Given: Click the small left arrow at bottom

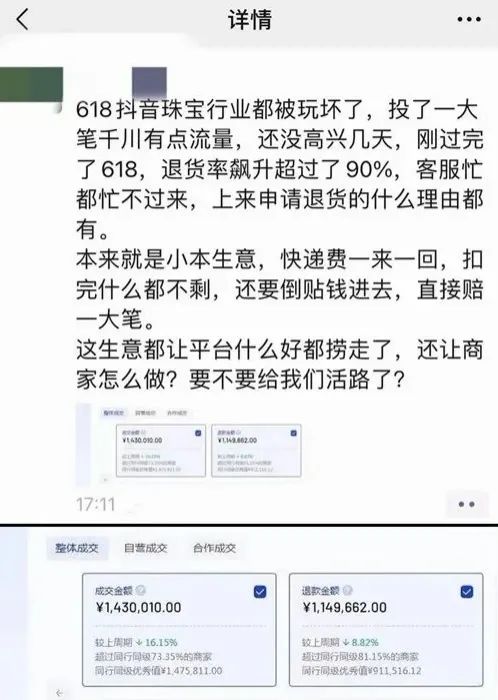Looking at the screenshot, I should click(x=60, y=693).
